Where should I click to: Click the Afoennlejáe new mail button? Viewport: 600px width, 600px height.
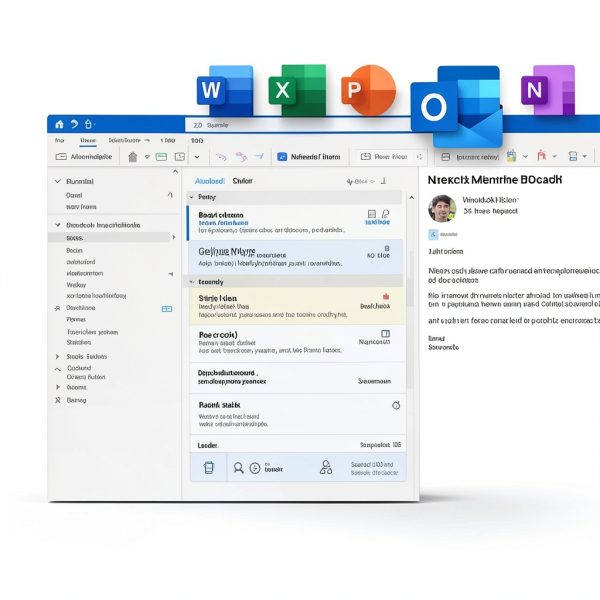pyautogui.click(x=84, y=157)
